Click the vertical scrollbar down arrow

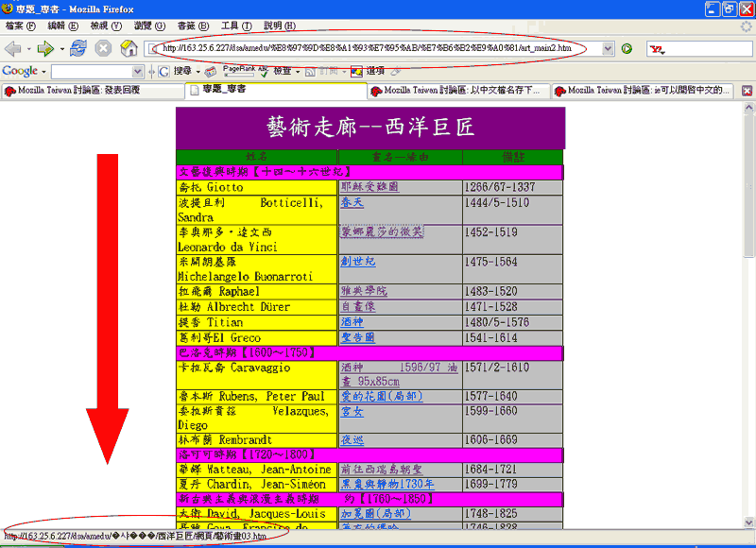tap(748, 522)
